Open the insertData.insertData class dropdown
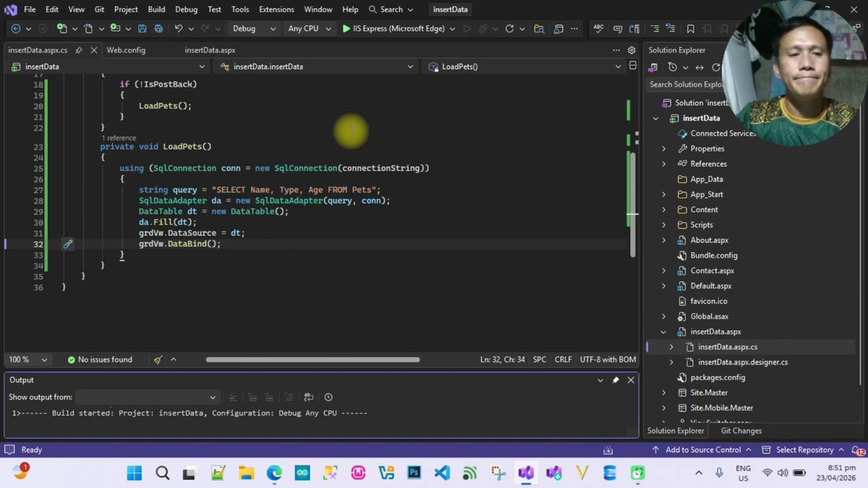 pos(317,66)
